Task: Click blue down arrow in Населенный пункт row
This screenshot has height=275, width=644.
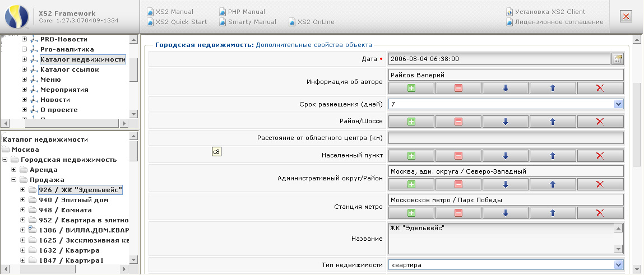Action: click(506, 156)
